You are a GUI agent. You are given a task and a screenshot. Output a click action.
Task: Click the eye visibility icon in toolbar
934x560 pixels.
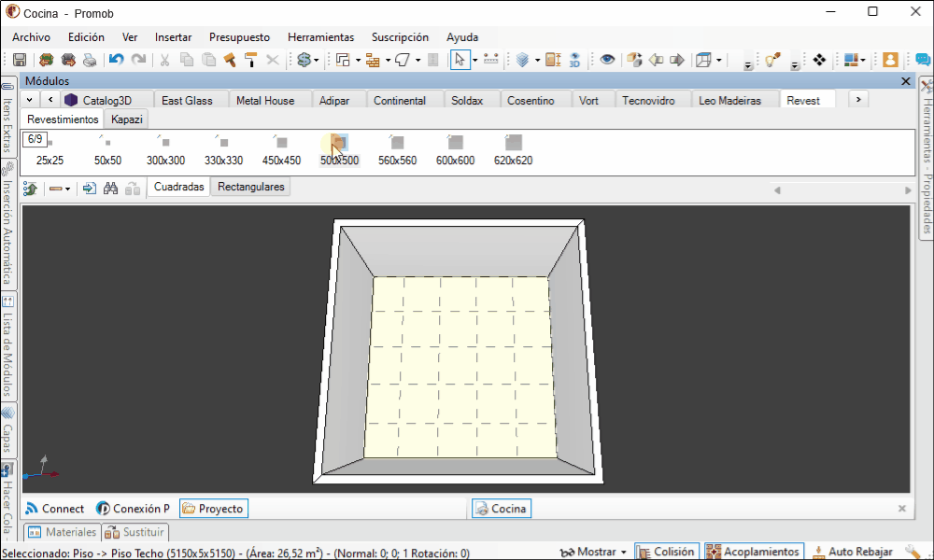[x=607, y=60]
